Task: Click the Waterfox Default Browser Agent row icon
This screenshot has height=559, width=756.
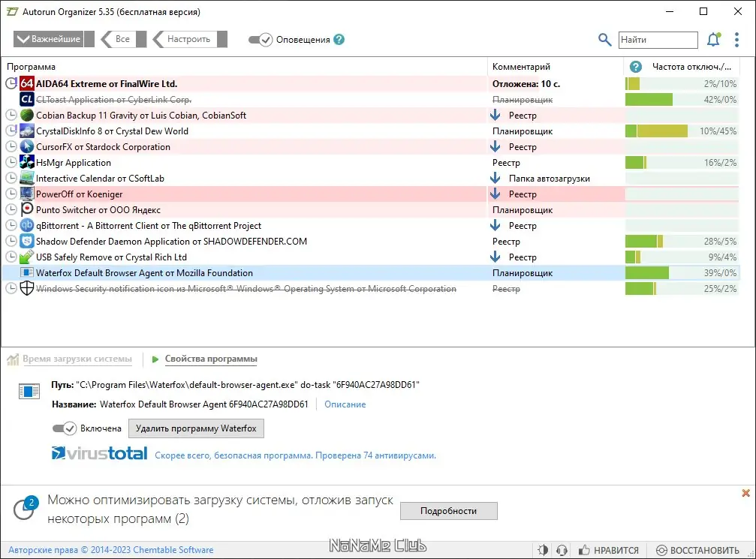Action: point(26,273)
